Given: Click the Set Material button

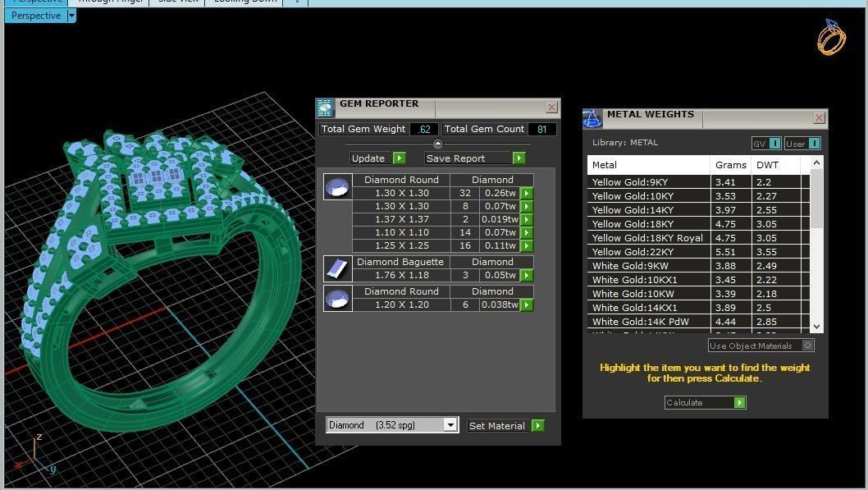Looking at the screenshot, I should (x=499, y=425).
